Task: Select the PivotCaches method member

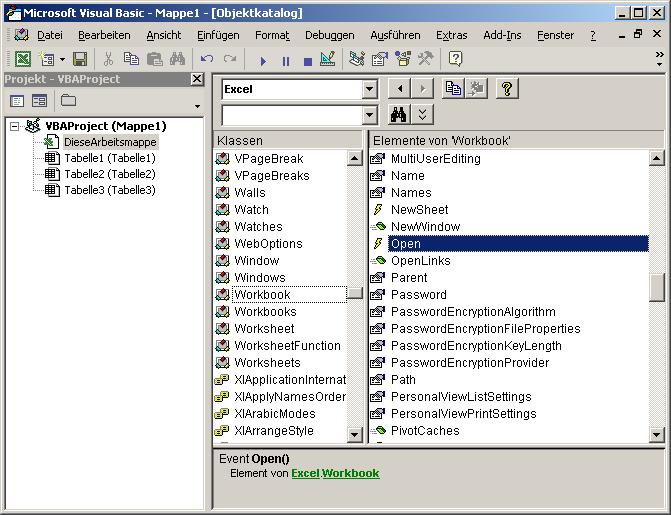Action: coord(425,431)
